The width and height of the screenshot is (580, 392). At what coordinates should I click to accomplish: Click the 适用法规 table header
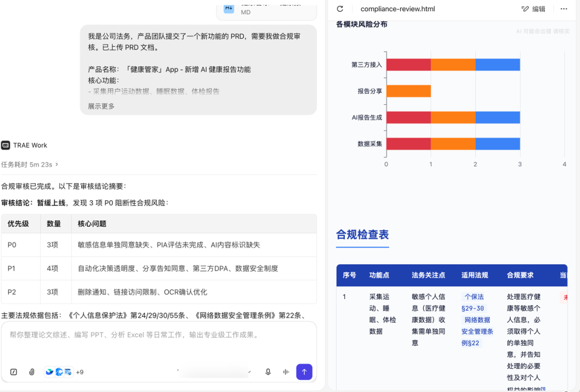tap(475, 275)
